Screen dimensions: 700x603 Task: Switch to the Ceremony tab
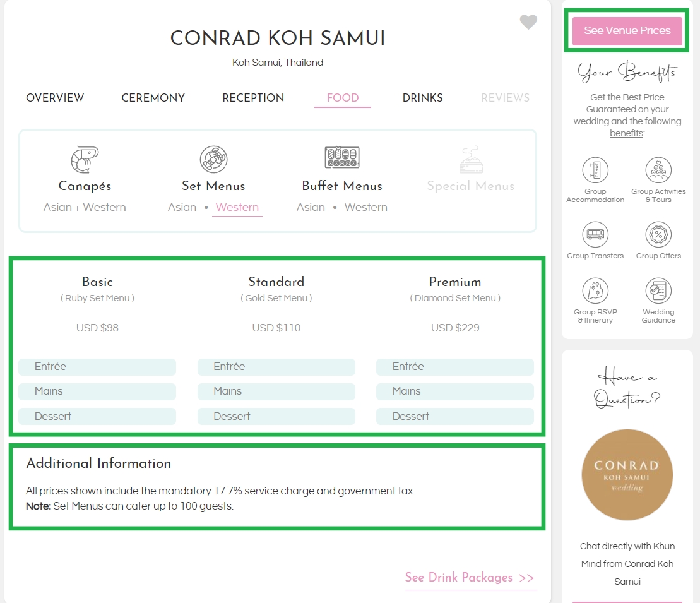pyautogui.click(x=153, y=98)
